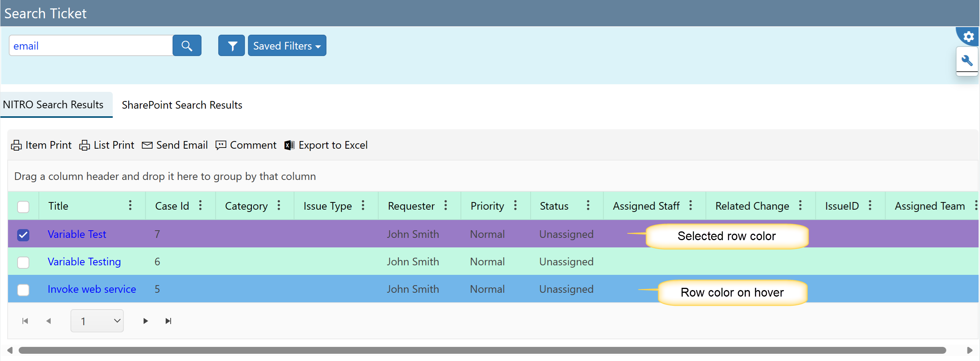
Task: Click the List Print printer icon
Action: click(85, 145)
